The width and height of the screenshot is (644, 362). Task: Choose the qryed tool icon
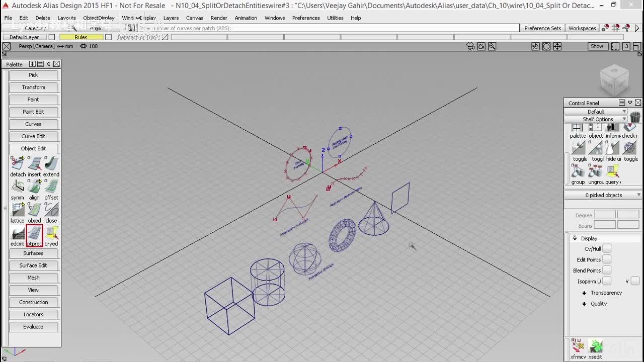pyautogui.click(x=51, y=233)
